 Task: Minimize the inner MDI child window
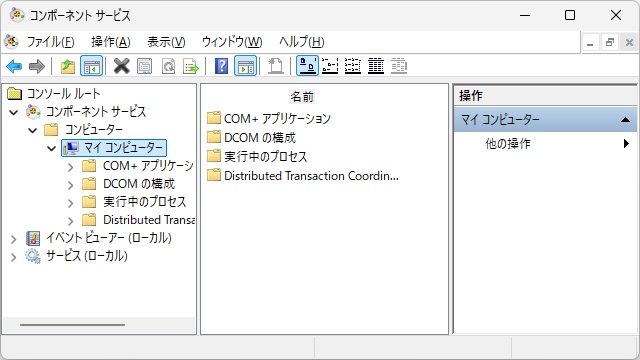590,42
